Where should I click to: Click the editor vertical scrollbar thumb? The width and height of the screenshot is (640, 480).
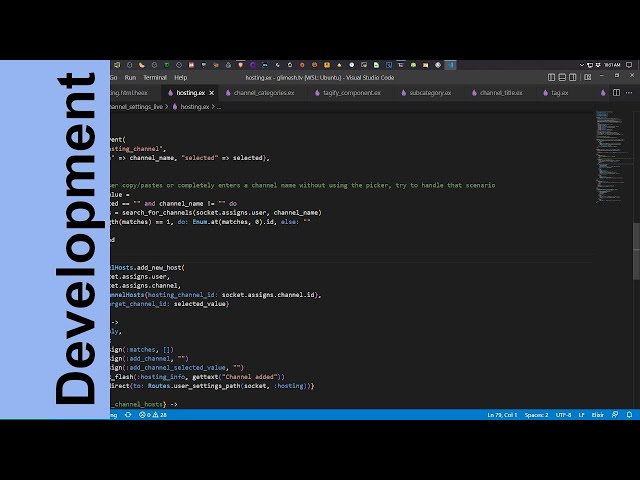tap(636, 251)
